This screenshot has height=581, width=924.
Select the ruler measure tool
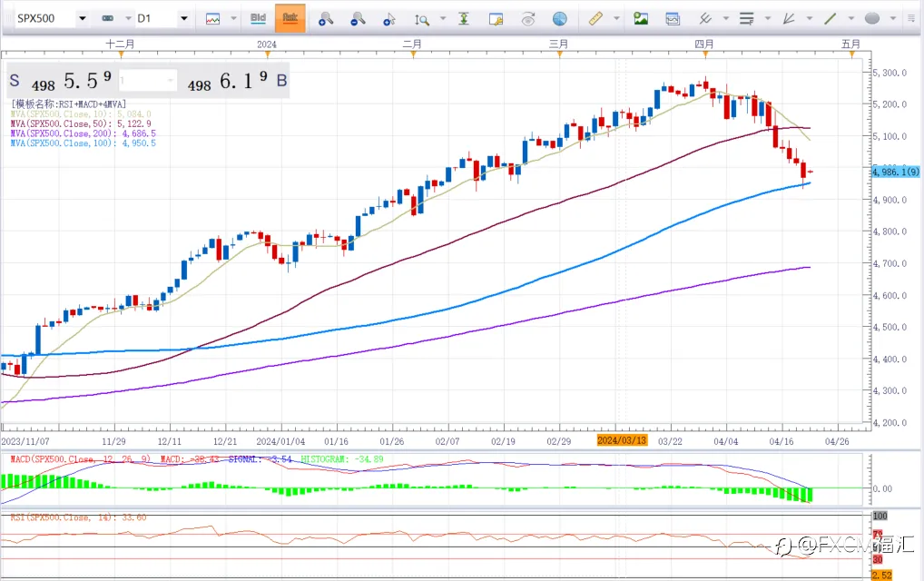pos(595,19)
